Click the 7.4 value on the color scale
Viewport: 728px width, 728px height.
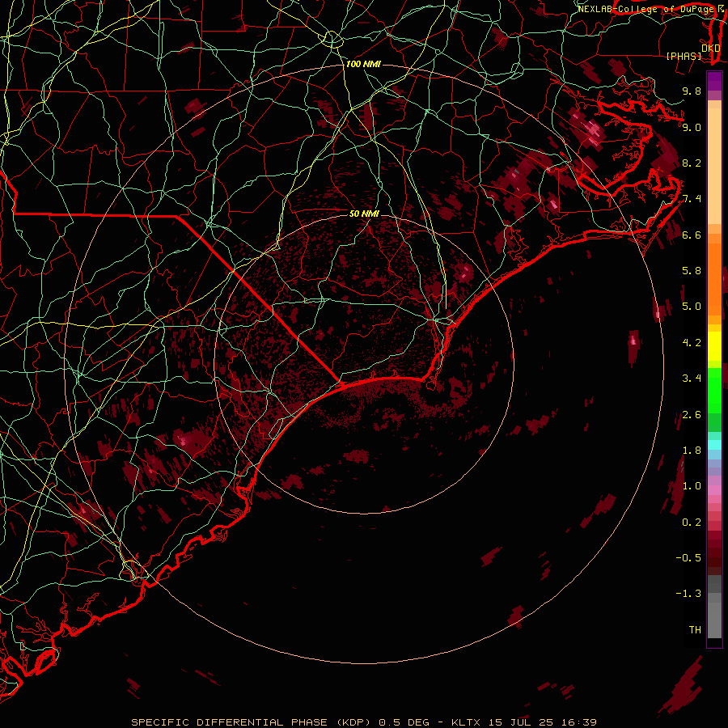(692, 199)
